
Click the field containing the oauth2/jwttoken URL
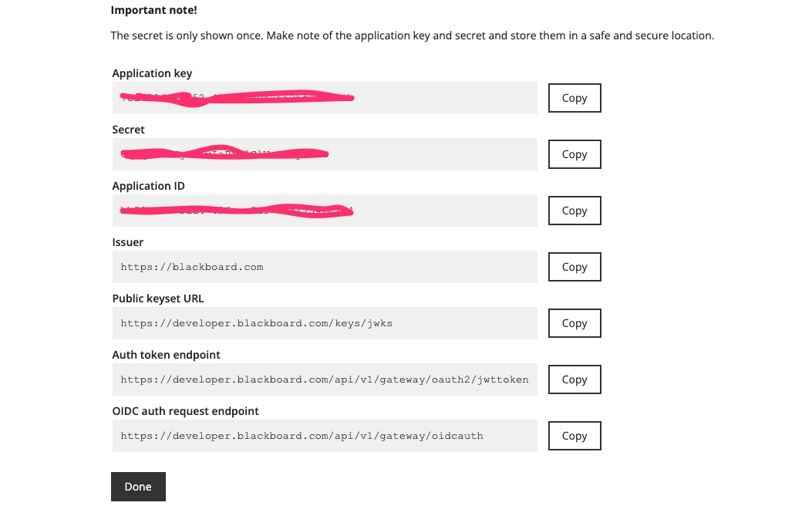tap(324, 379)
